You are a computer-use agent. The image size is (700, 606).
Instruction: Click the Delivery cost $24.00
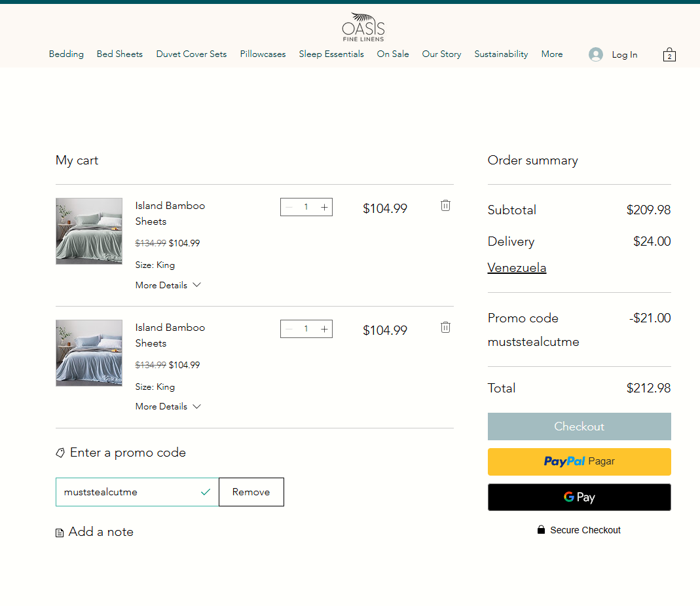coord(652,241)
